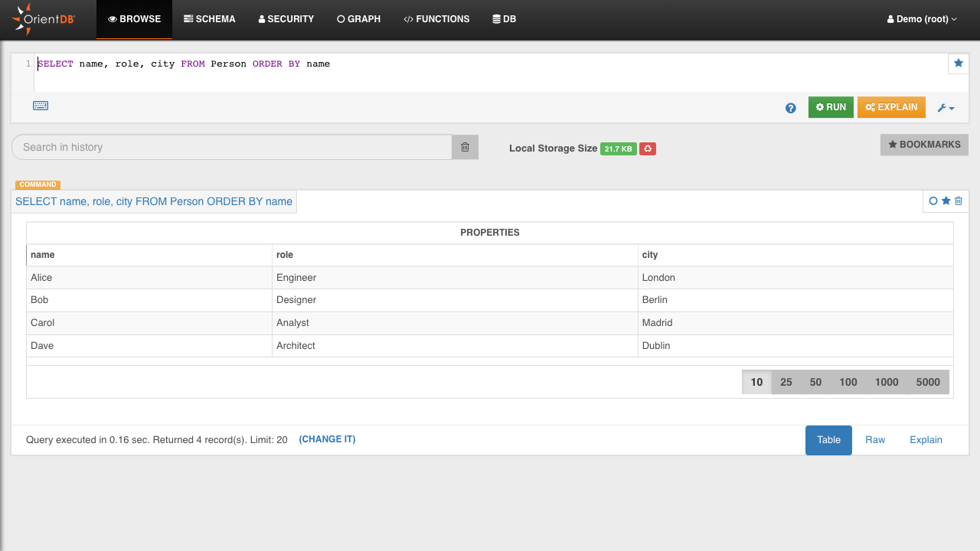Viewport: 980px width, 551px height.
Task: Run the query
Action: pos(831,107)
